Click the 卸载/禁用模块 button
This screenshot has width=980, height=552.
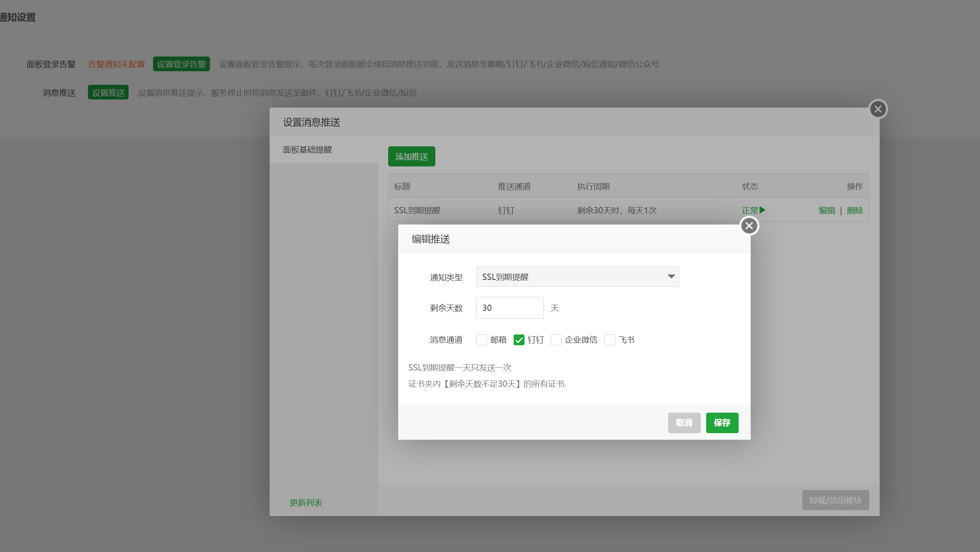click(x=835, y=500)
